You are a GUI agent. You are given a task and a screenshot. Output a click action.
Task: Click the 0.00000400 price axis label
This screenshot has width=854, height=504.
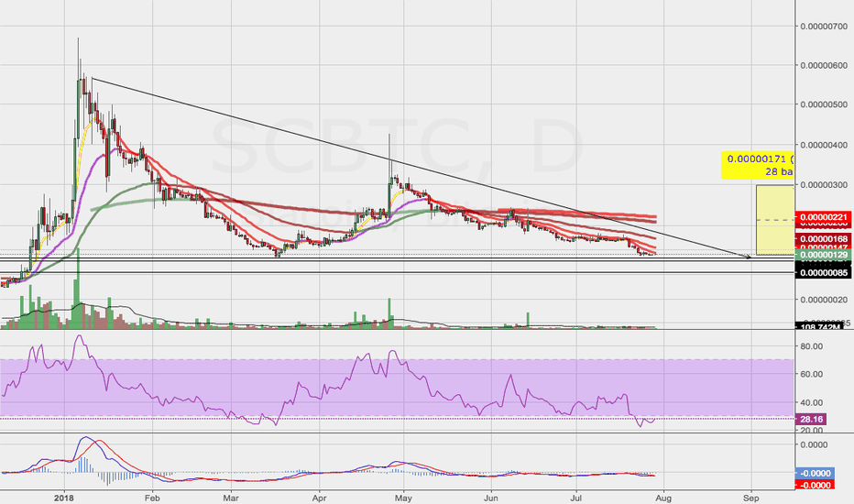[824, 145]
